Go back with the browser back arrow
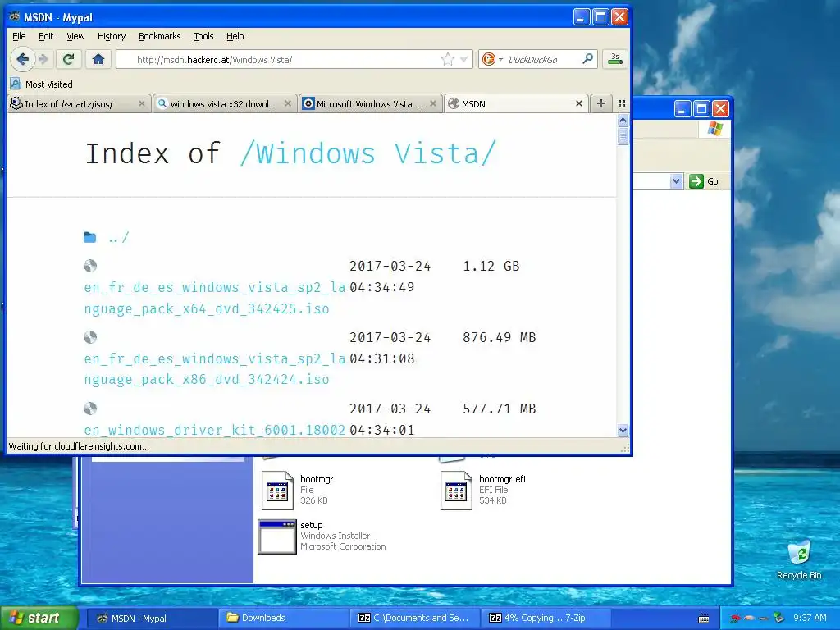This screenshot has width=840, height=630. (x=22, y=59)
